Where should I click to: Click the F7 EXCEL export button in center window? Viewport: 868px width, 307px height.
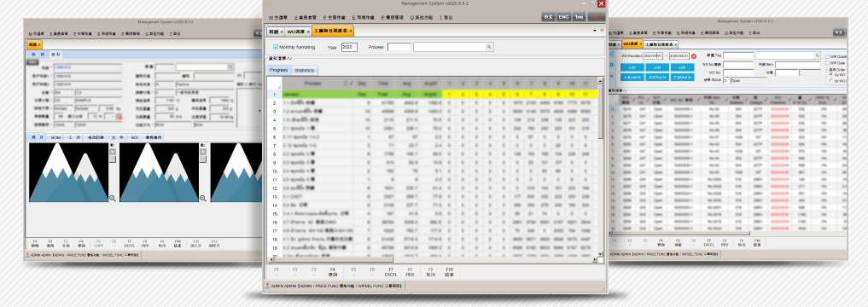[x=391, y=271]
